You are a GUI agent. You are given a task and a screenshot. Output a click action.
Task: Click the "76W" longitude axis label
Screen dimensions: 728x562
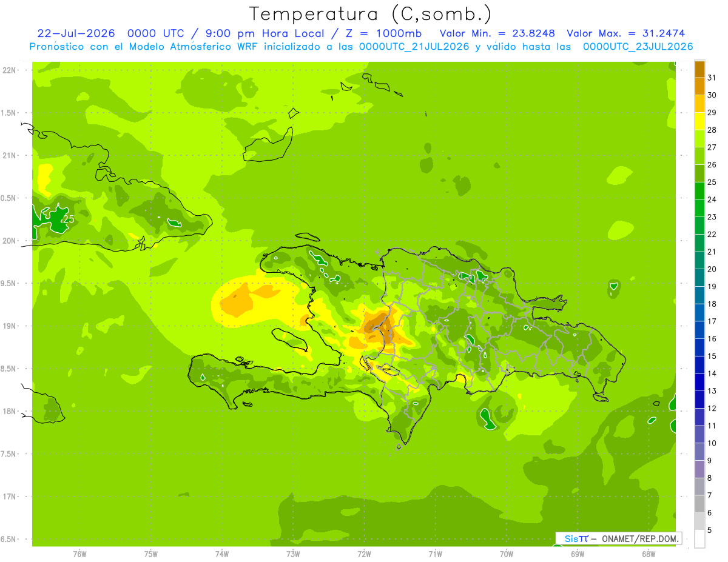tap(79, 554)
